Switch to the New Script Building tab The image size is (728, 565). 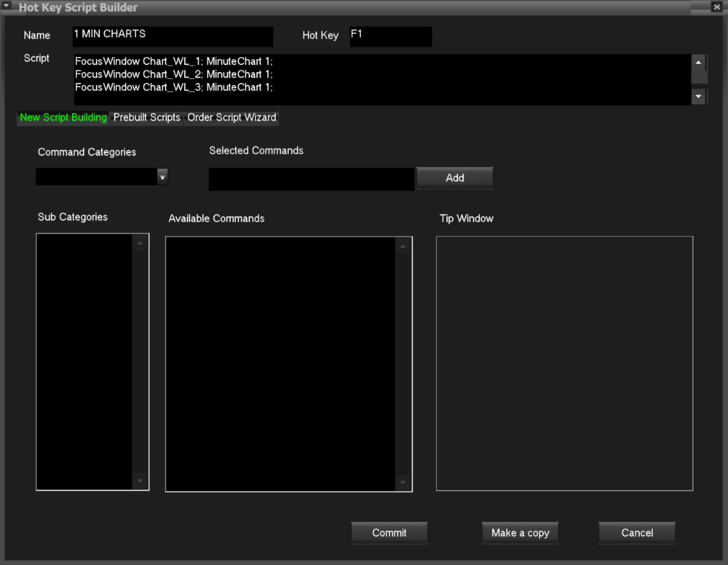pos(63,117)
